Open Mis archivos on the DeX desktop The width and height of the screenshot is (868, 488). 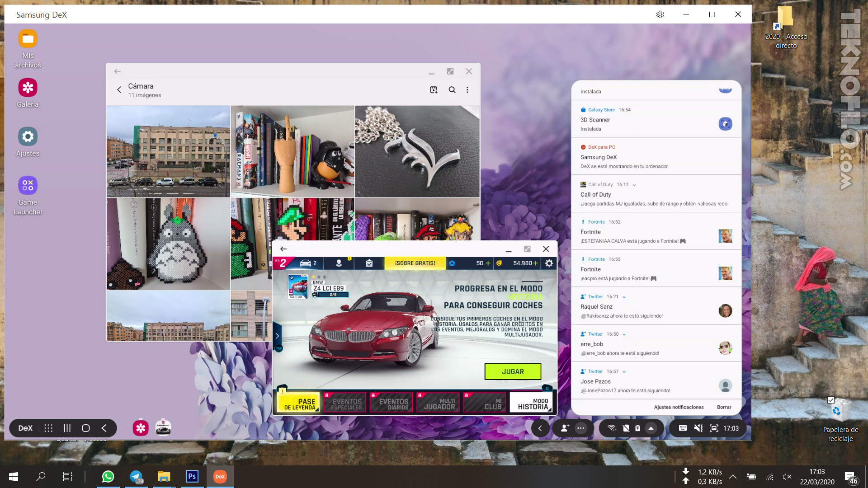click(28, 49)
